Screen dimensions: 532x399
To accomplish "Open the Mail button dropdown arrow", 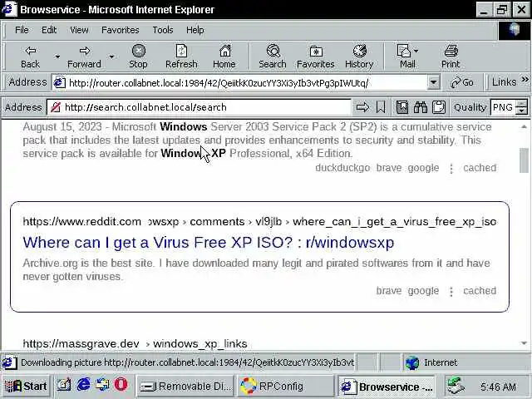I will pos(416,51).
